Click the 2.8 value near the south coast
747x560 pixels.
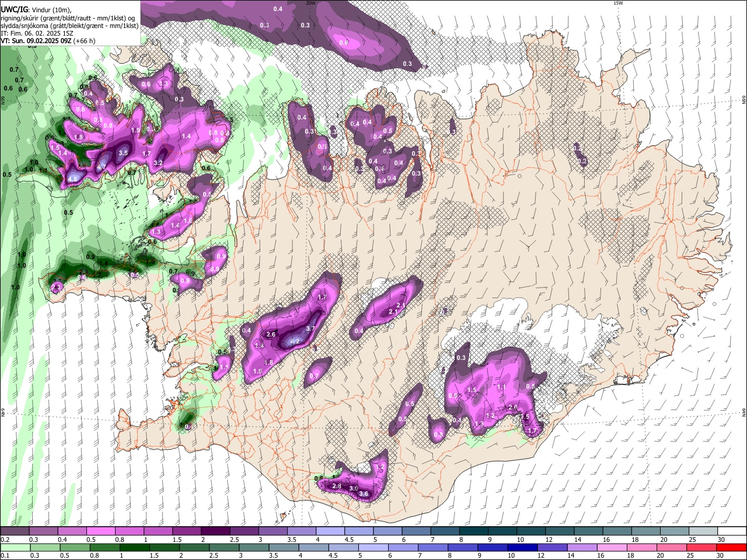pos(336,487)
